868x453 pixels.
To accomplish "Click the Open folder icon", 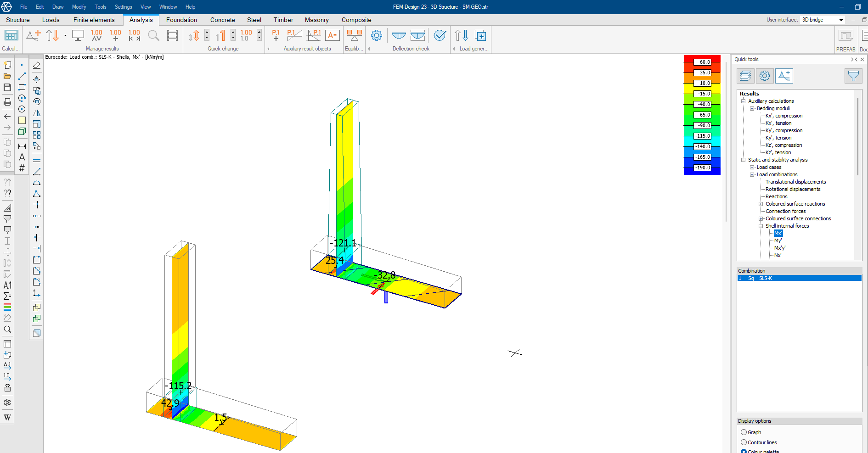I will (x=7, y=76).
